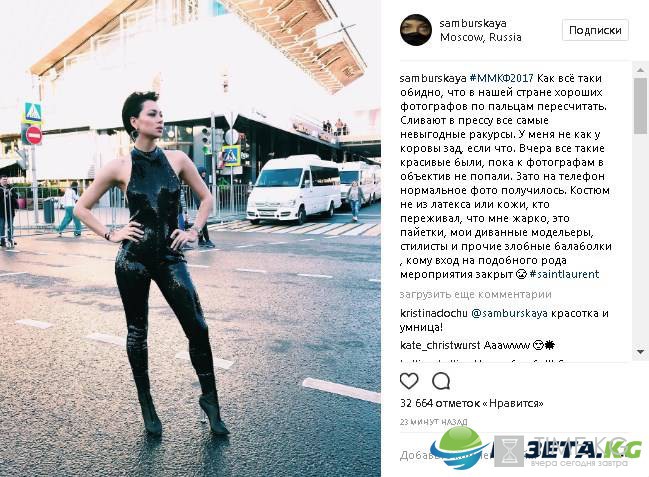649x477 pixels.
Task: Click the scrollbar down arrow
Action: tap(640, 352)
